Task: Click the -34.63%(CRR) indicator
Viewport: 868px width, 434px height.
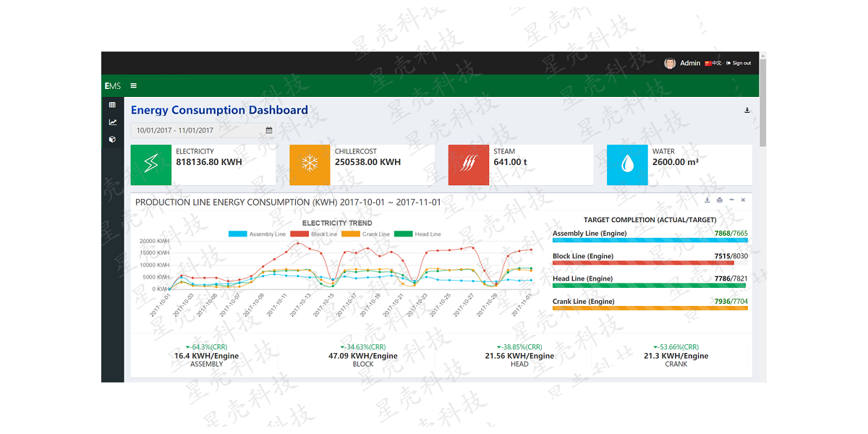Action: coord(363,347)
